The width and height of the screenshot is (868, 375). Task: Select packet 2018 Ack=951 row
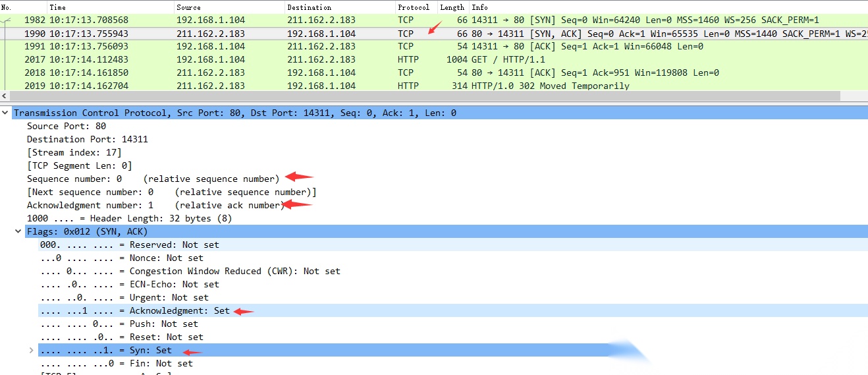(x=434, y=72)
